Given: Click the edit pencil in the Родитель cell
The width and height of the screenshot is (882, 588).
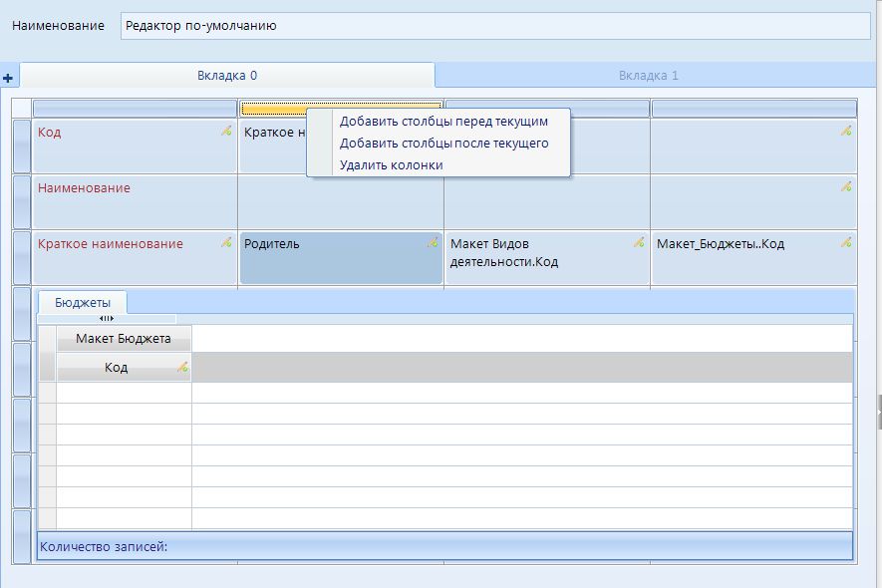Looking at the screenshot, I should pyautogui.click(x=433, y=242).
